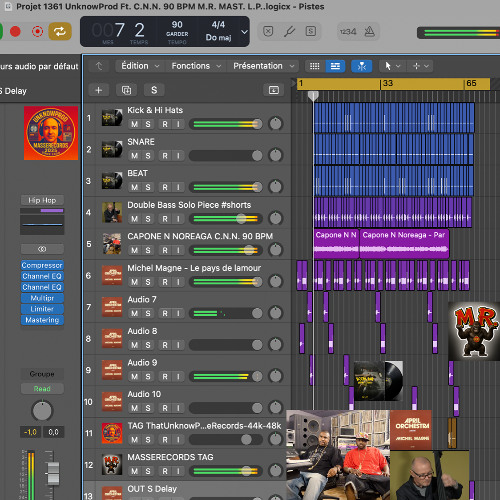Click the 90 tempo value in LCD

pos(177,25)
